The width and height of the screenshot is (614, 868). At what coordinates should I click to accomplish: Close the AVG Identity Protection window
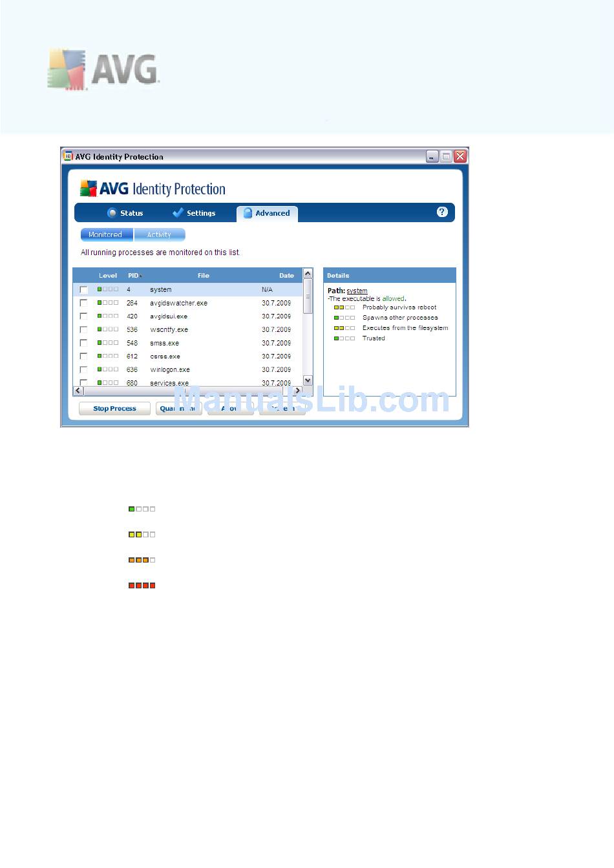click(x=460, y=156)
